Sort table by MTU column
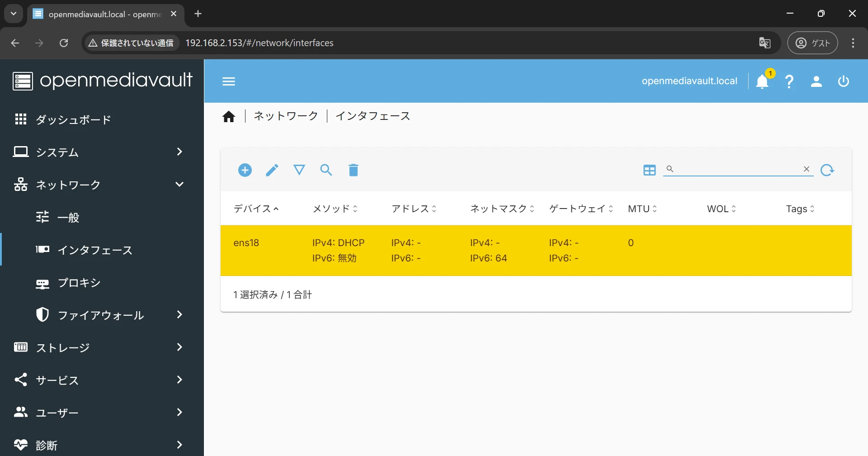The image size is (868, 456). click(x=642, y=209)
